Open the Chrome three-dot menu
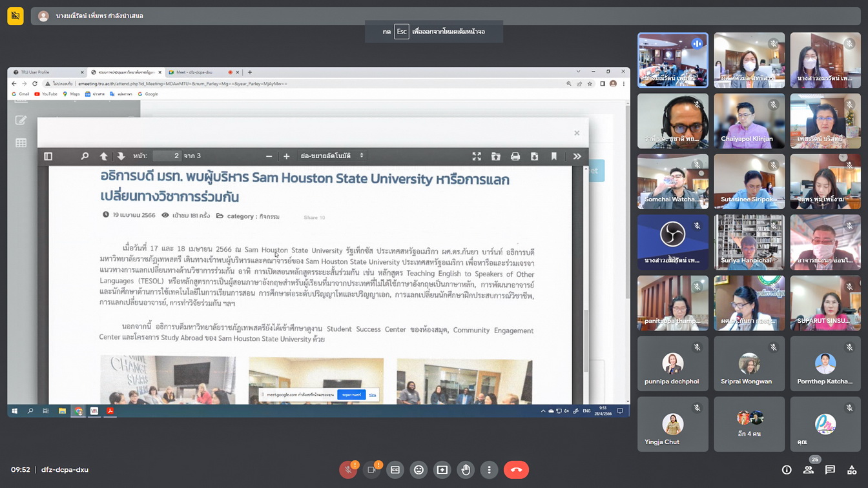The width and height of the screenshot is (868, 488). [623, 84]
